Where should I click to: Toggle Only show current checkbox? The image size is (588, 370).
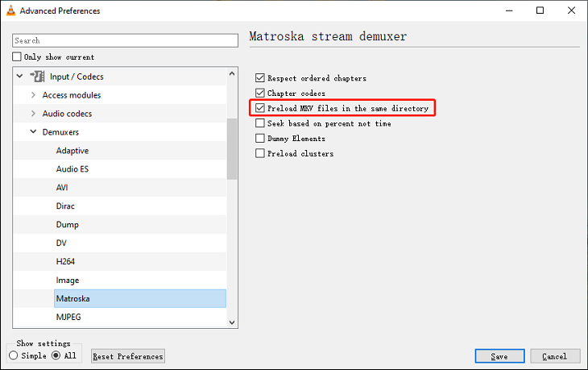click(x=17, y=56)
